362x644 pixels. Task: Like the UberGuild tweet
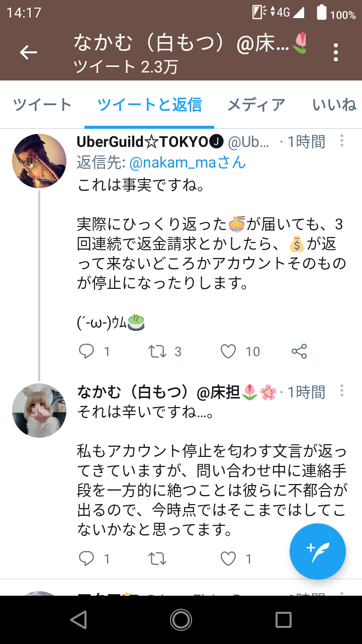[229, 351]
